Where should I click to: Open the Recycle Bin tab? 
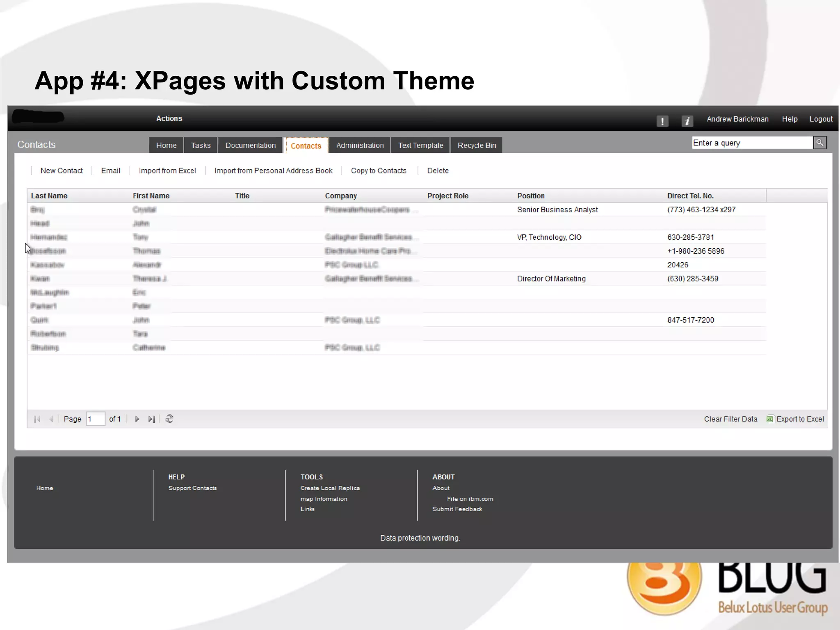pos(477,146)
